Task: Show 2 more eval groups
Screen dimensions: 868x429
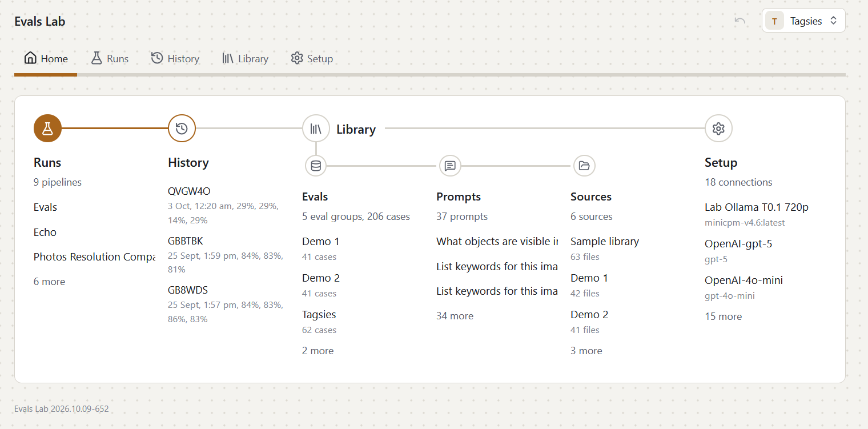Action: pyautogui.click(x=318, y=351)
